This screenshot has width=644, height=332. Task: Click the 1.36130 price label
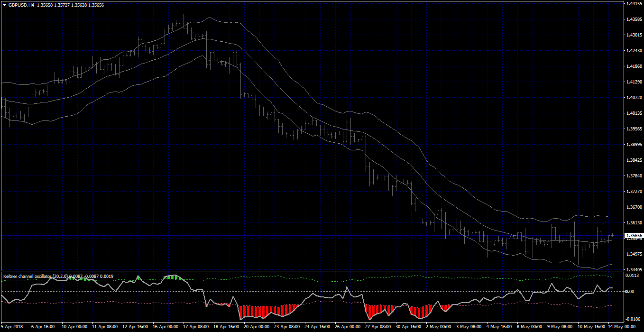634,223
